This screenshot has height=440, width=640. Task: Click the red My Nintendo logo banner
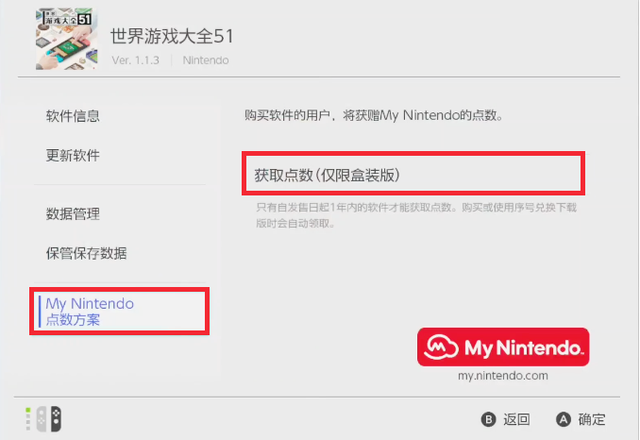click(x=502, y=348)
